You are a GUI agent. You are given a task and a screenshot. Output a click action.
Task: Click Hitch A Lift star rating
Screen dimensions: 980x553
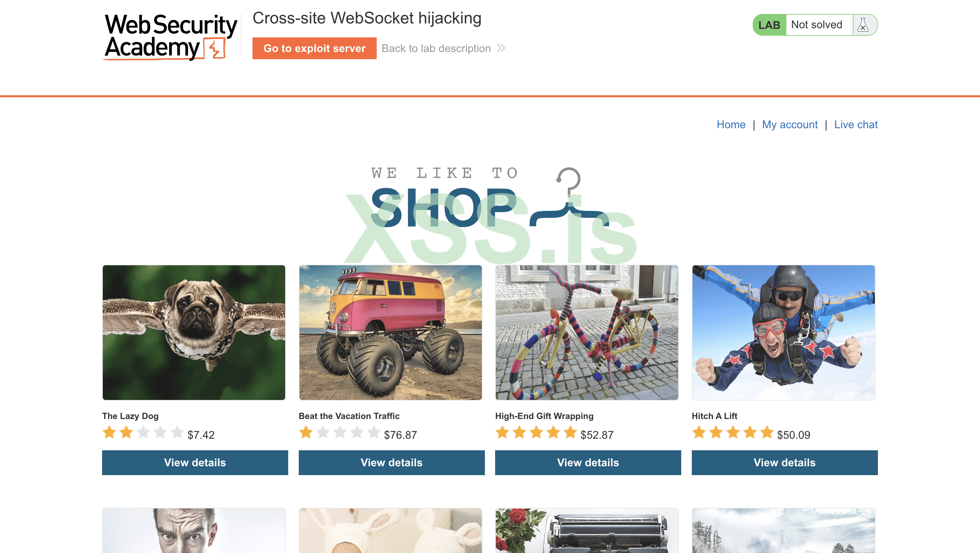(733, 433)
